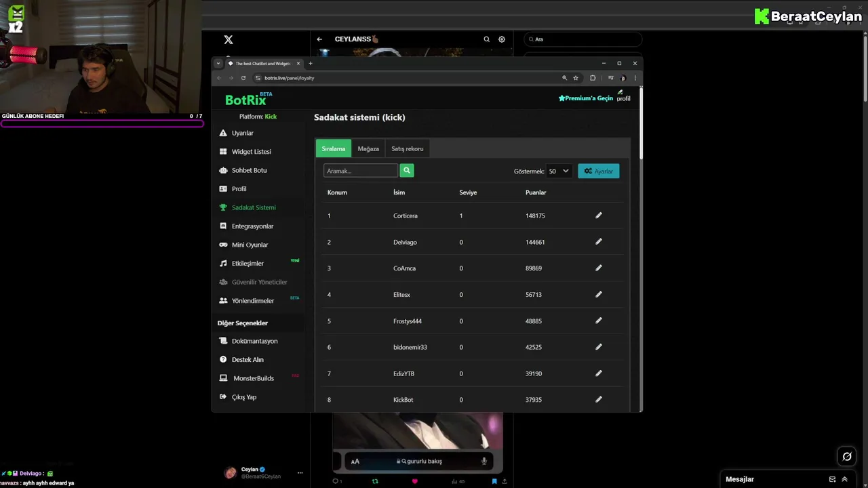
Task: Click the green search button beside Aramak
Action: pyautogui.click(x=407, y=171)
